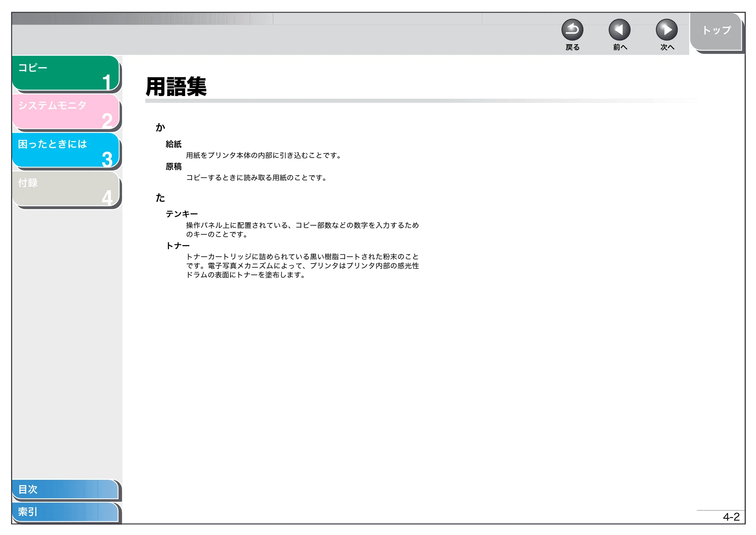Image resolution: width=756 pixels, height=535 pixels.
Task: Click the glossary term トナー
Action: click(x=178, y=246)
